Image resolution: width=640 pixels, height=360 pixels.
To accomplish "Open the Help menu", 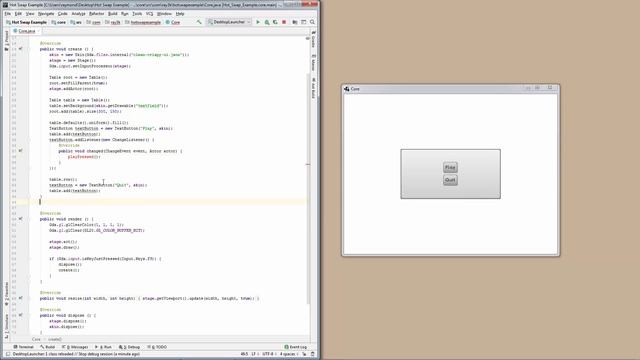I will tap(180, 13).
